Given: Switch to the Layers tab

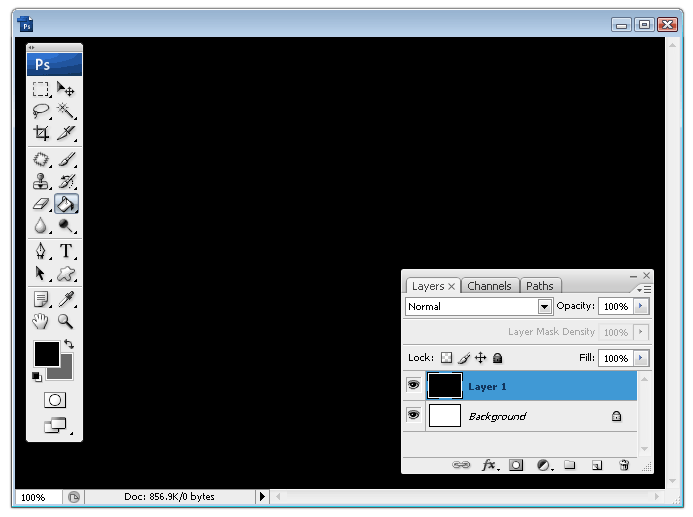Looking at the screenshot, I should (428, 286).
